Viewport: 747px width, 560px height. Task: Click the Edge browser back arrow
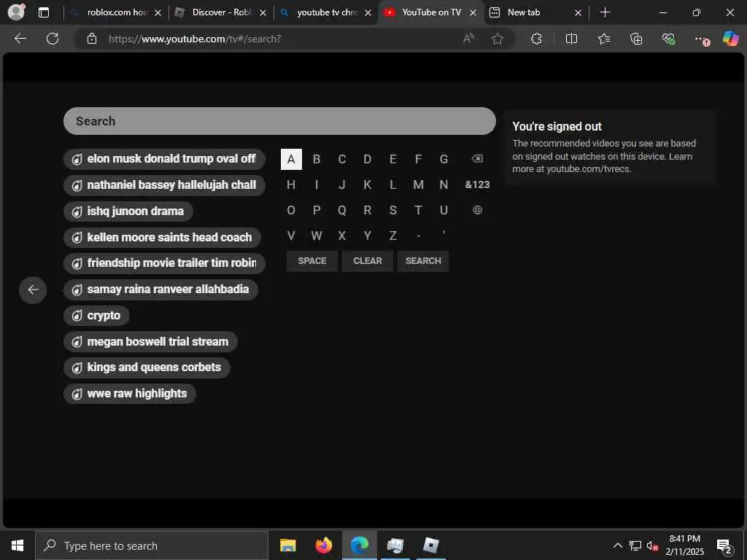20,39
